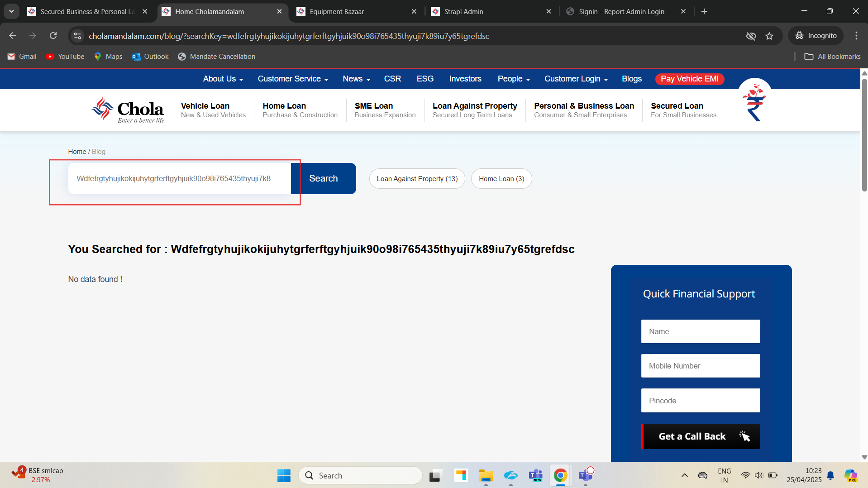Click the Chola logo
Image resolution: width=868 pixels, height=488 pixels.
(128, 110)
